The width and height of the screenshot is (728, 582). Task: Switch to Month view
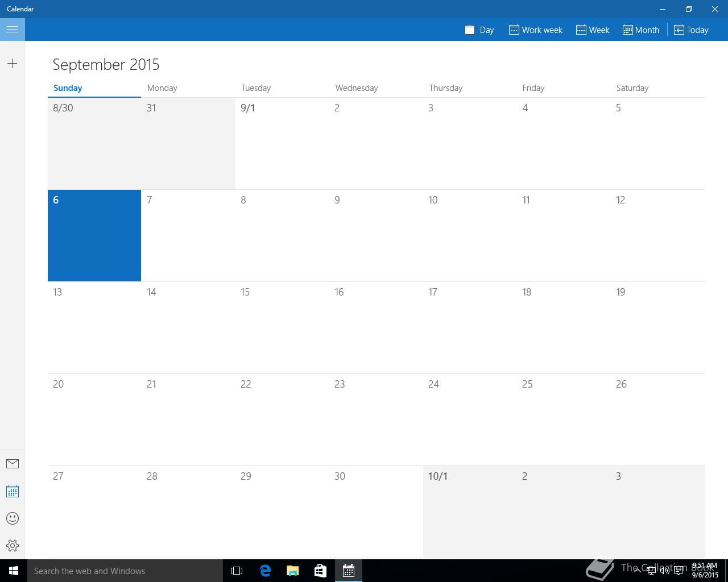click(x=641, y=30)
